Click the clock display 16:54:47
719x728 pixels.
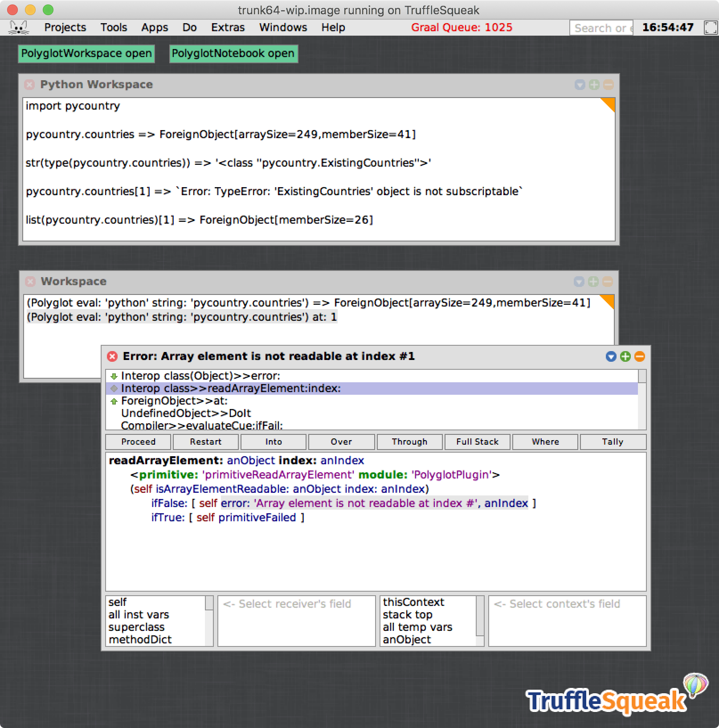click(x=668, y=28)
